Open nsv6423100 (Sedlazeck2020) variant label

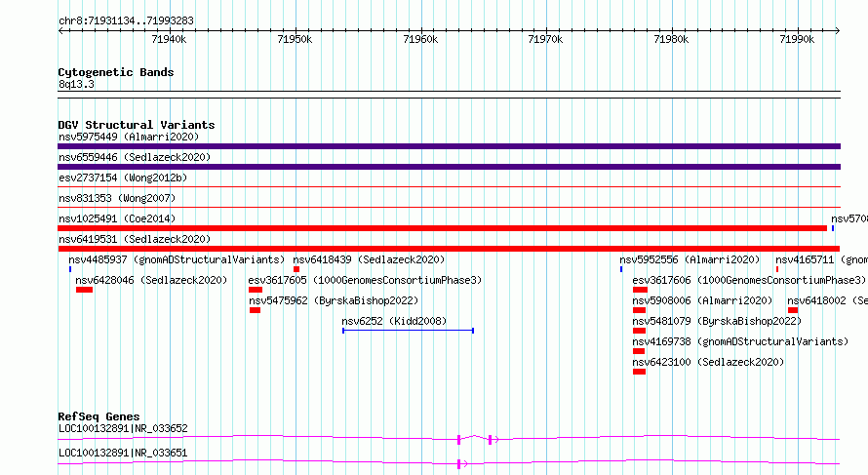click(708, 362)
